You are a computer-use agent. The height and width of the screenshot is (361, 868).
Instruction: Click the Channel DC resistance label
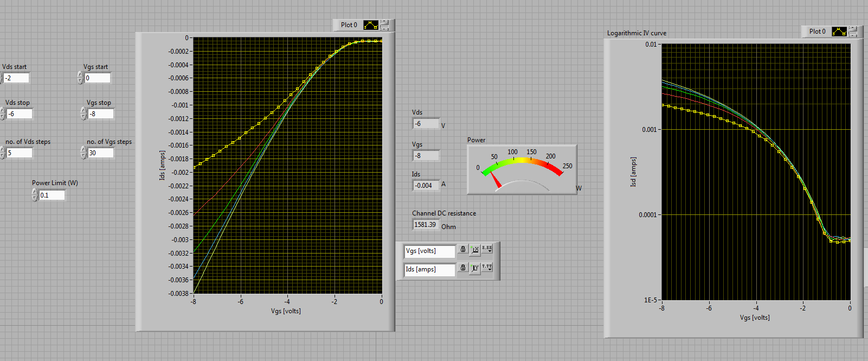coord(444,213)
